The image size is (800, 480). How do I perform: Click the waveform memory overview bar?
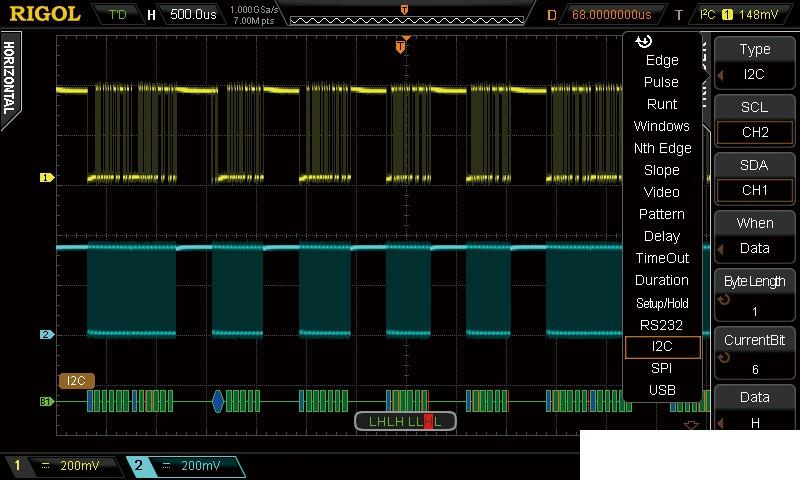click(x=405, y=15)
